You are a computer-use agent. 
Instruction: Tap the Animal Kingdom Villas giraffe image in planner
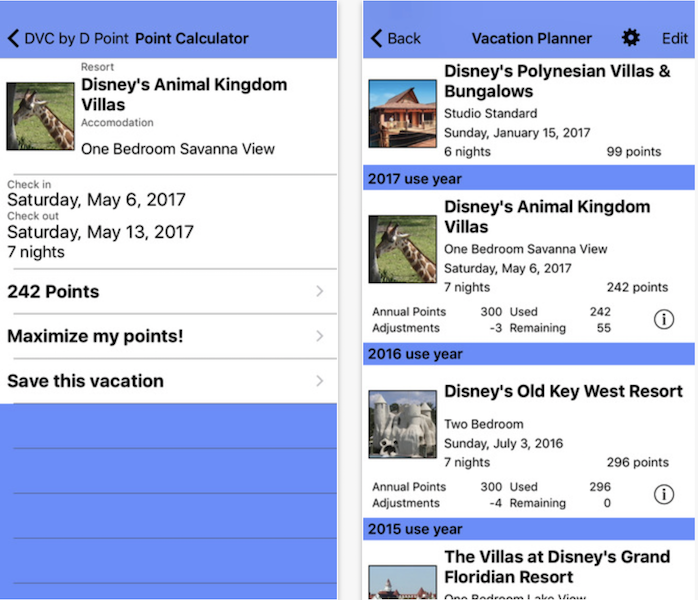(x=402, y=249)
